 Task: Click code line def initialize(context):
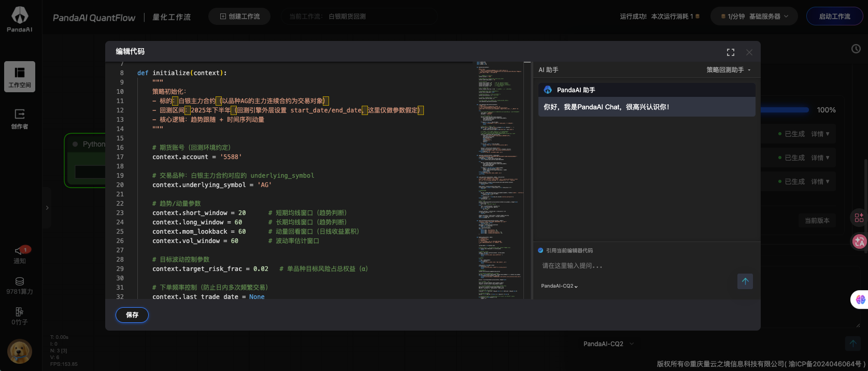[x=182, y=73]
